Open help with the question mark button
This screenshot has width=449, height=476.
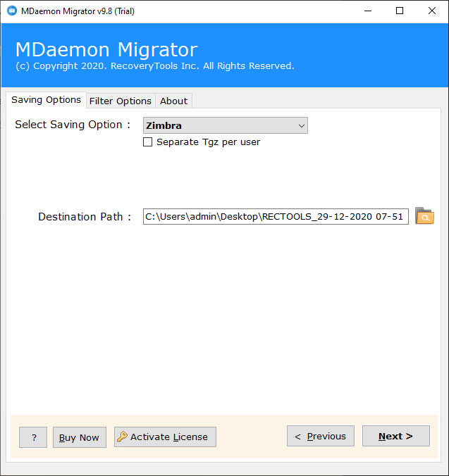(33, 437)
